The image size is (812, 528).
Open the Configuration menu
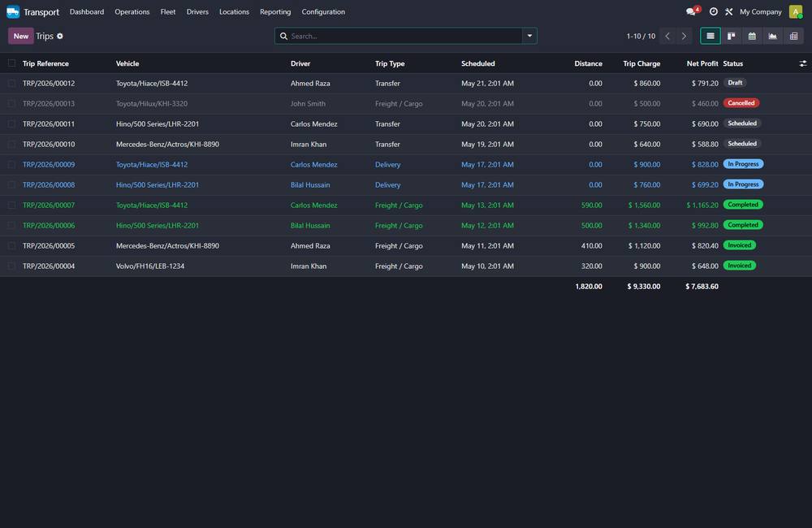pos(323,11)
